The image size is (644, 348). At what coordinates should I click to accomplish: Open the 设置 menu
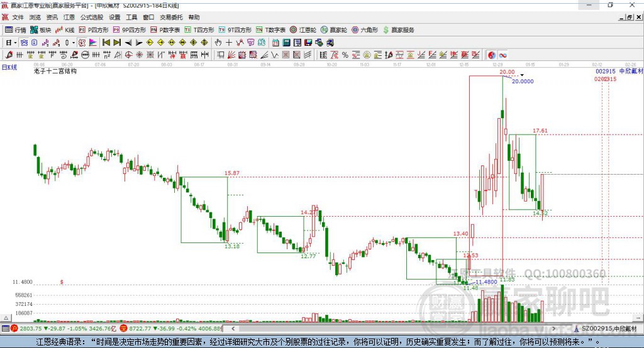pyautogui.click(x=114, y=17)
